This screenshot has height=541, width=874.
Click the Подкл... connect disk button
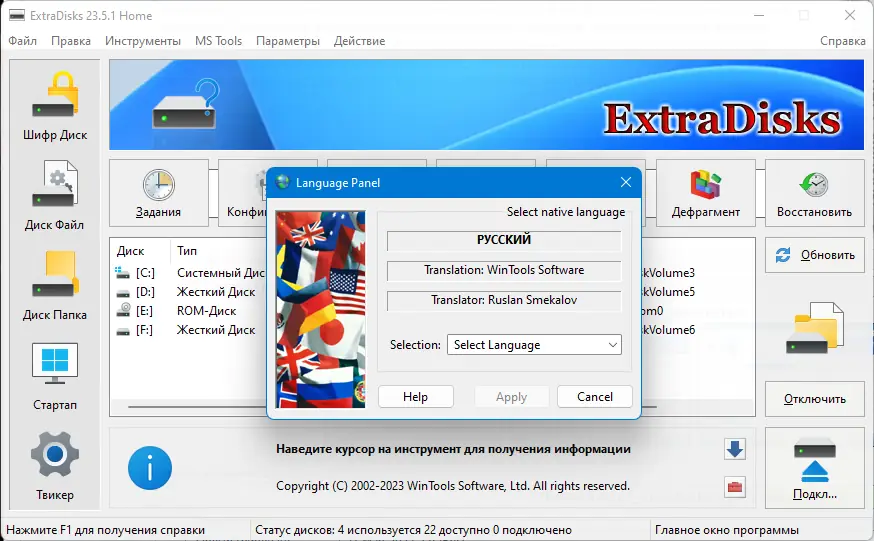[814, 469]
